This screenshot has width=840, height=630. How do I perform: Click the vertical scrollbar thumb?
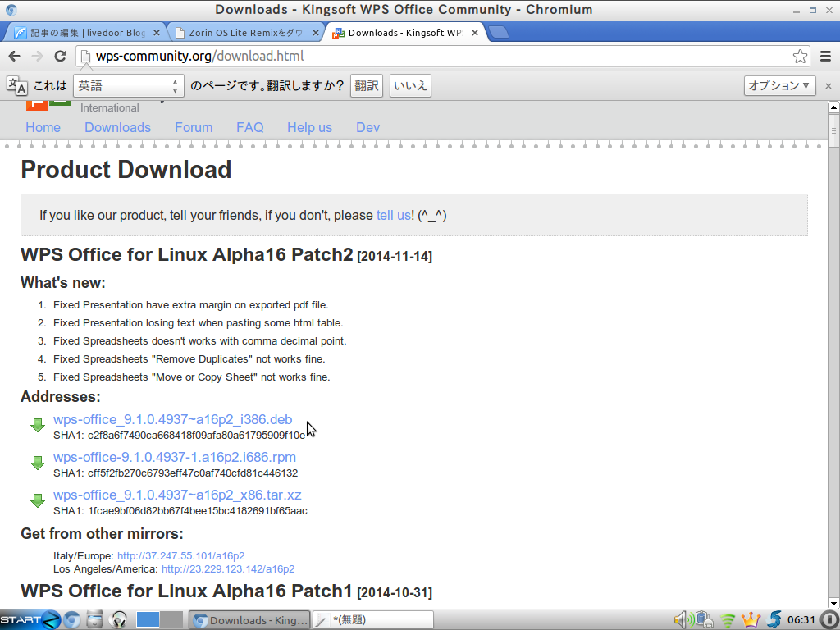[x=833, y=130]
